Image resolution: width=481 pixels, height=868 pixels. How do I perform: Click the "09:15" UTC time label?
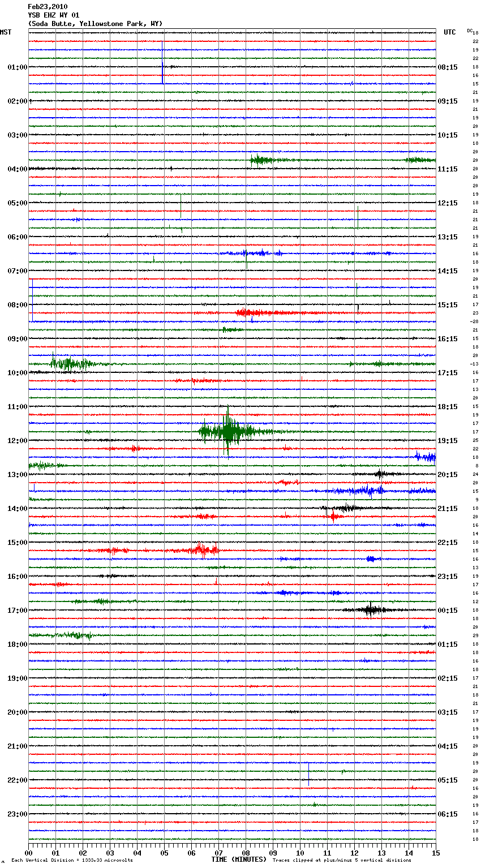[448, 101]
